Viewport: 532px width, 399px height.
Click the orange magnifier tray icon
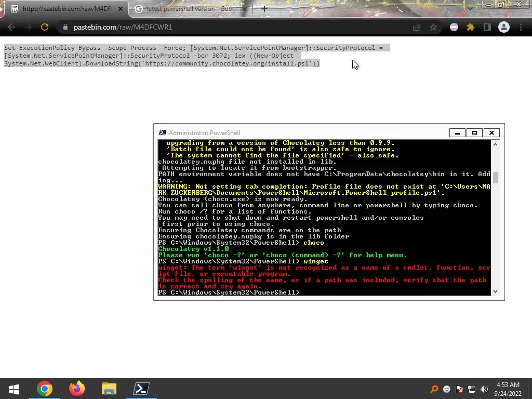(x=434, y=389)
